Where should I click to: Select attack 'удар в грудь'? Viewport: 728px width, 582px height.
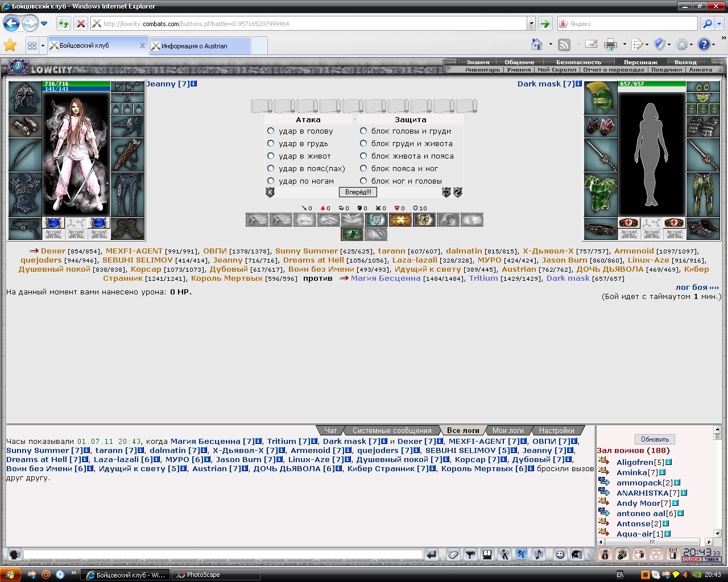[x=271, y=143]
